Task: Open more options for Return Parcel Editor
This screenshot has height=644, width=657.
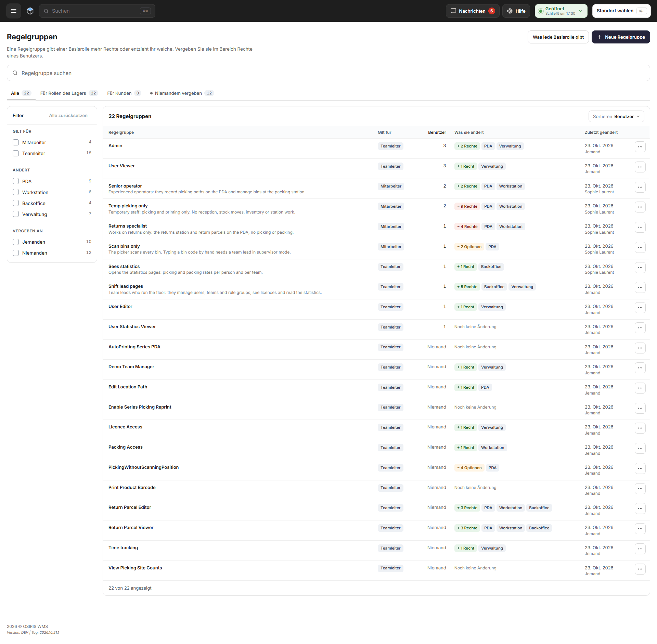Action: click(x=640, y=508)
